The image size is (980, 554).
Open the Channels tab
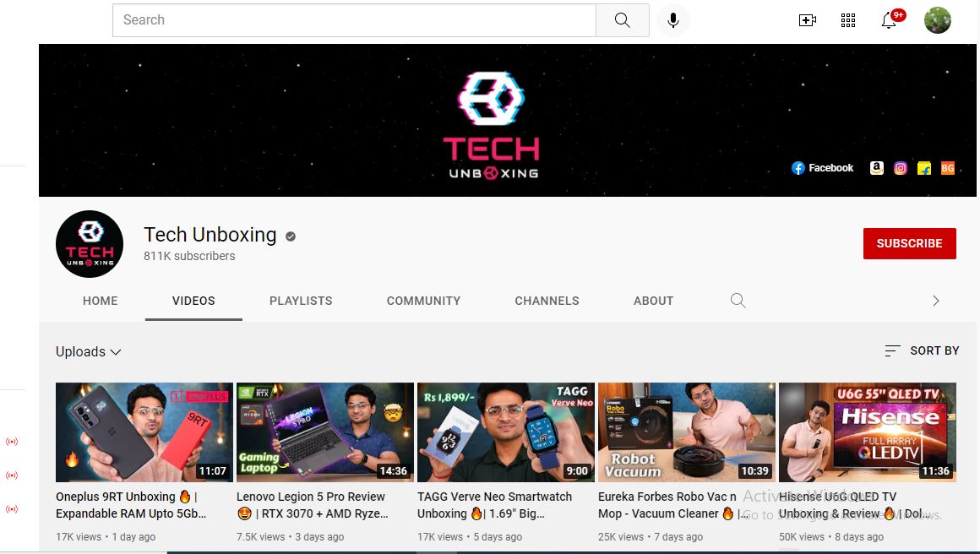(x=547, y=301)
